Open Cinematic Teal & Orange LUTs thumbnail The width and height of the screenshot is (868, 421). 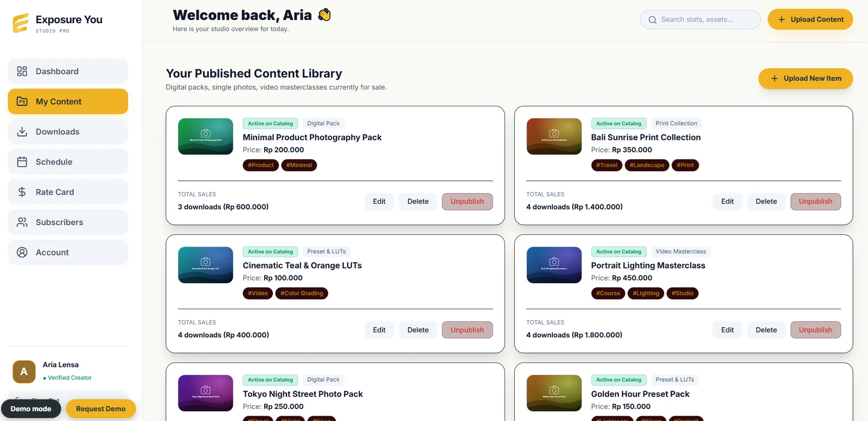pyautogui.click(x=206, y=265)
